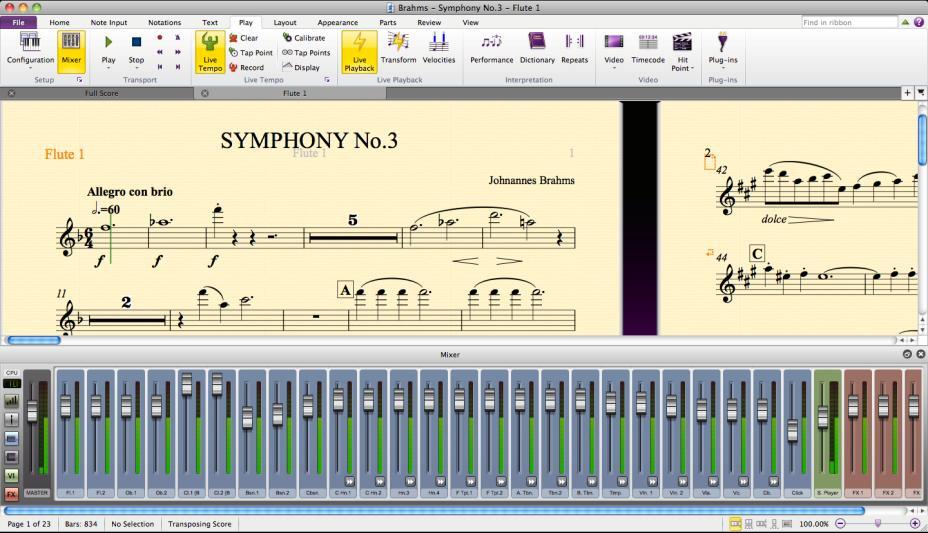The height and width of the screenshot is (533, 928).
Task: Click the mixer horizontal scrollbar
Action: coord(434,510)
